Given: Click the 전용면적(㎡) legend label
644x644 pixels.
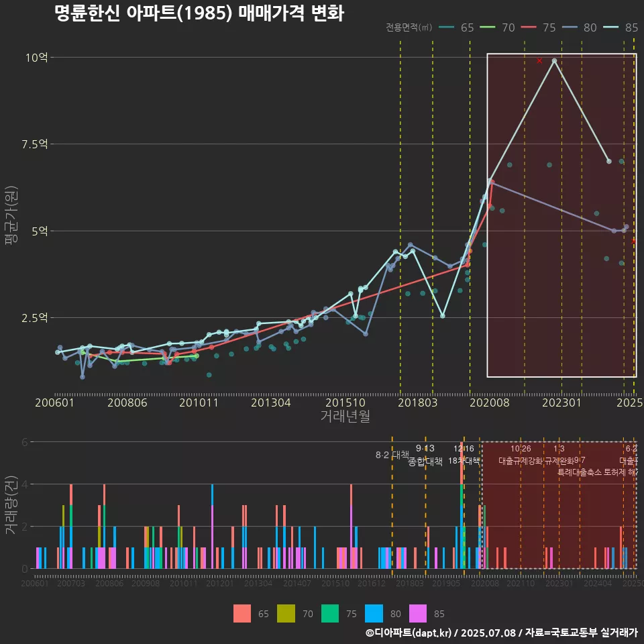Looking at the screenshot, I should [x=409, y=27].
